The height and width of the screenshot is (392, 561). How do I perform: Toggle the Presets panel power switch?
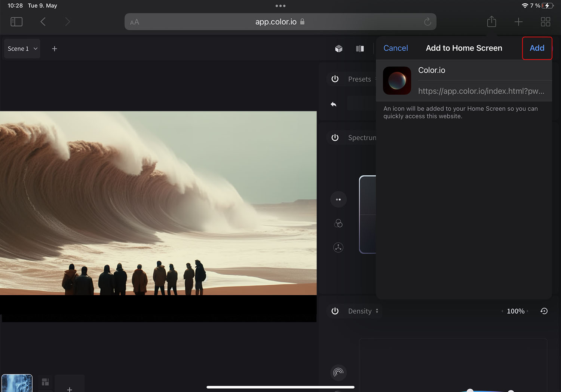(335, 79)
